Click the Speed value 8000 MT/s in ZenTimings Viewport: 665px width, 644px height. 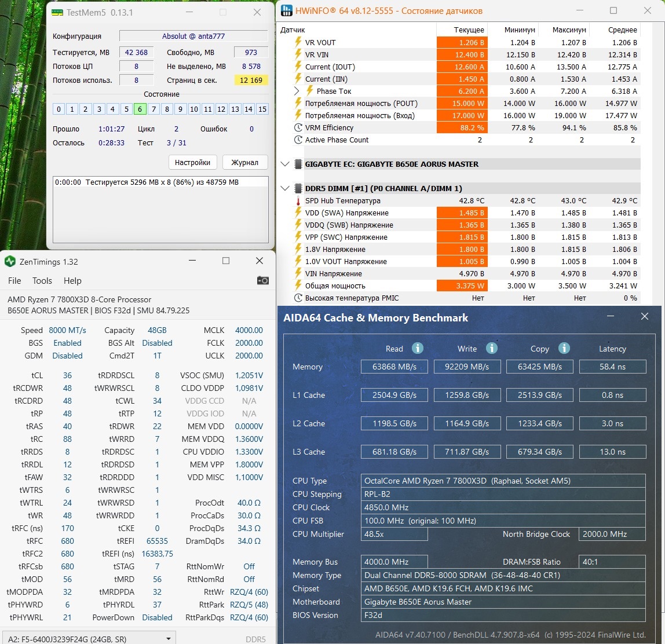pyautogui.click(x=67, y=330)
